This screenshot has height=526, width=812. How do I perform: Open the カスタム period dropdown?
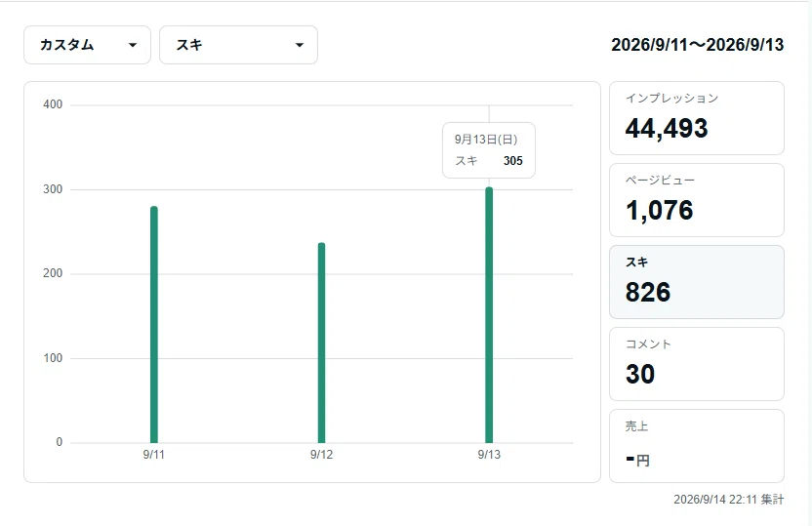tap(87, 45)
